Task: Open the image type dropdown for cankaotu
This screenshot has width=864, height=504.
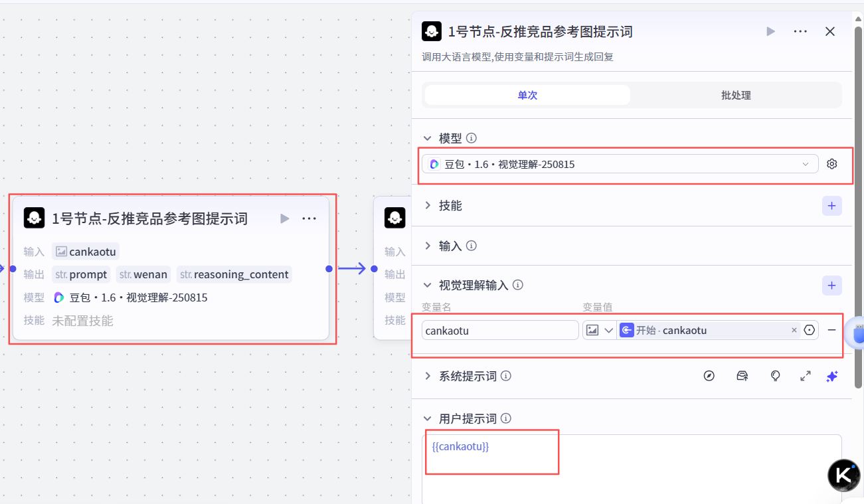Action: pyautogui.click(x=600, y=330)
